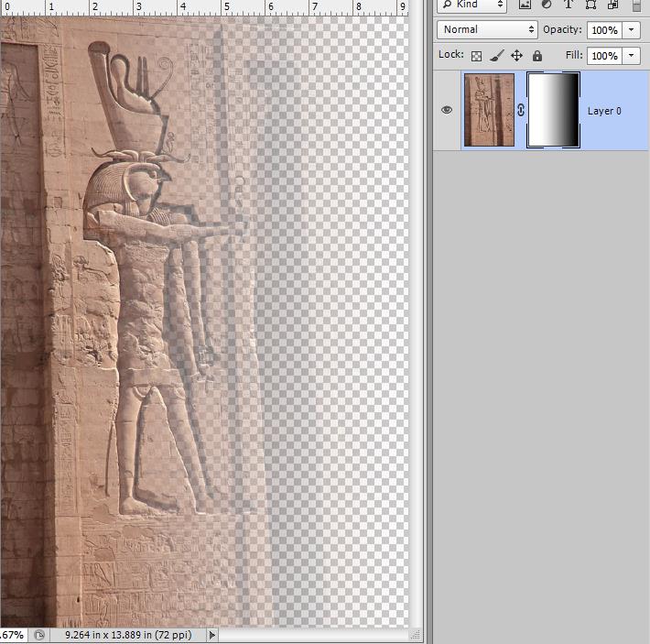Lock position using the move arrows icon
The height and width of the screenshot is (644, 650).
point(516,56)
